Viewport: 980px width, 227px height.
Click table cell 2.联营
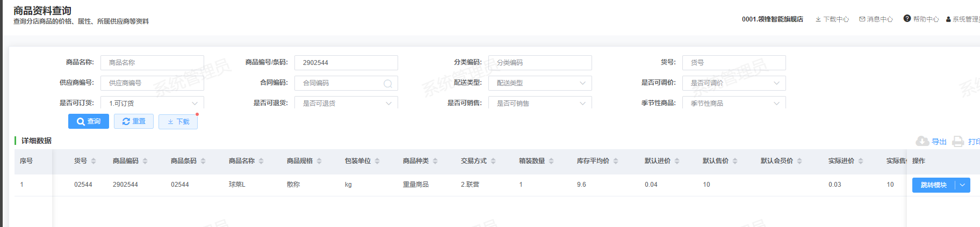click(x=470, y=185)
